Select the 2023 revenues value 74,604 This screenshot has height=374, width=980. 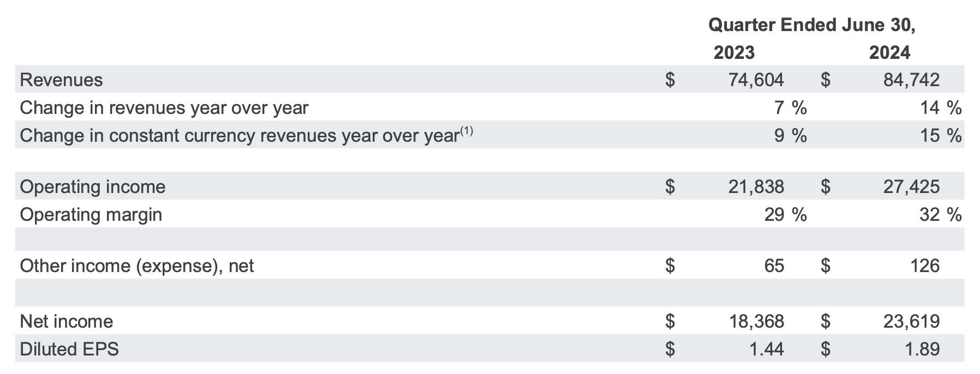click(756, 80)
